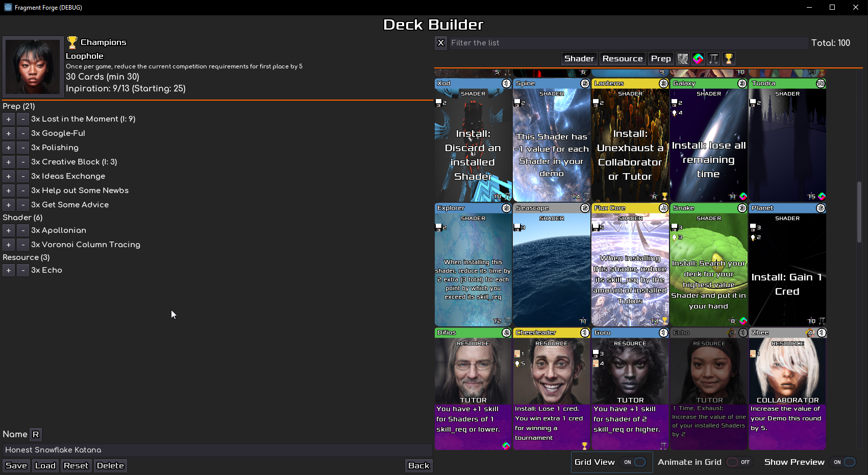The width and height of the screenshot is (868, 475).
Task: Grab the card grid vertical scrollbar
Action: [859, 211]
